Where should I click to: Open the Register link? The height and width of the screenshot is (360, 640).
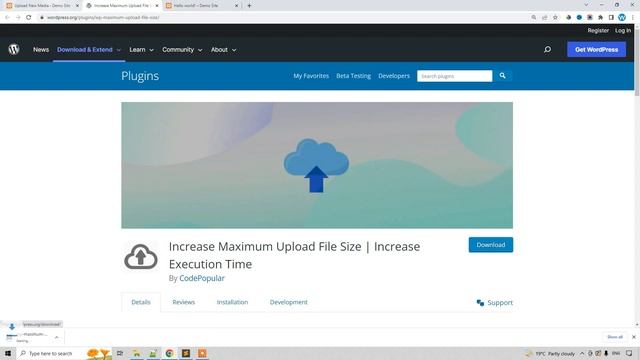(598, 31)
